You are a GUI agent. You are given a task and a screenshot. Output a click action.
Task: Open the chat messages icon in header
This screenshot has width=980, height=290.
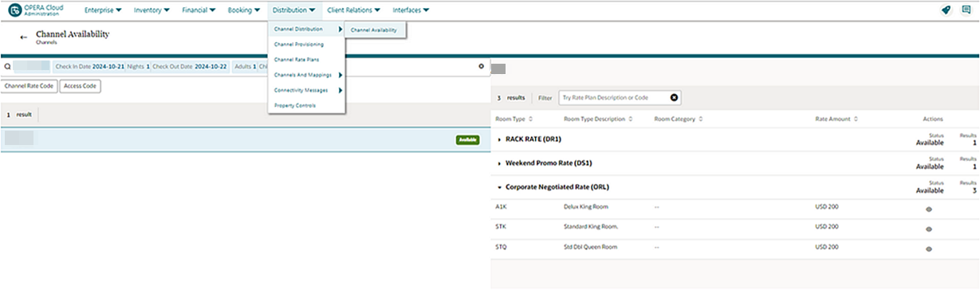pos(966,10)
